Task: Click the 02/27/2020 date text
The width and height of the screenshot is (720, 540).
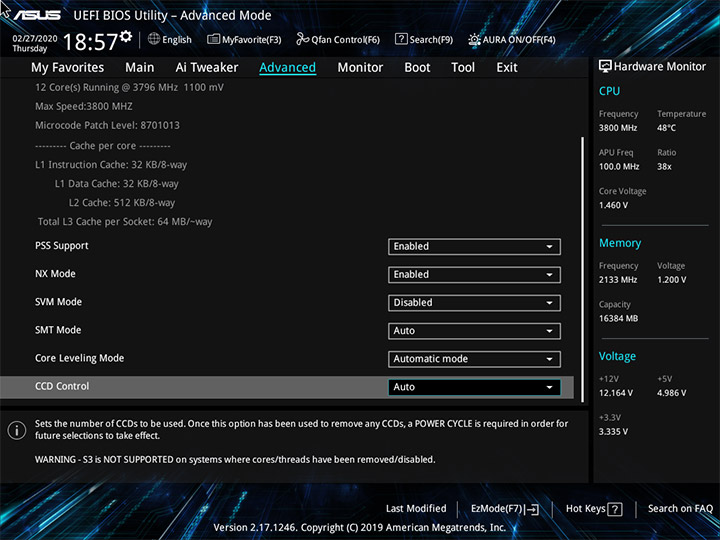Action: (35, 39)
